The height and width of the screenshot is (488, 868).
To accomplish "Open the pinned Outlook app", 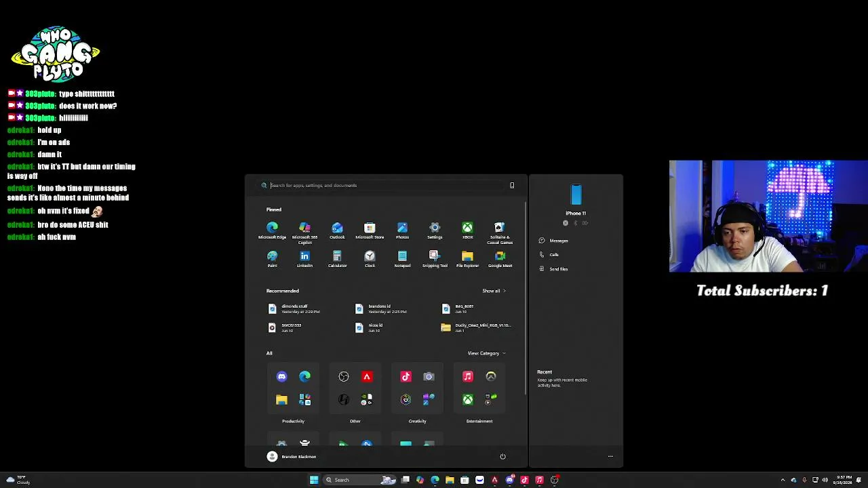I will [x=337, y=230].
